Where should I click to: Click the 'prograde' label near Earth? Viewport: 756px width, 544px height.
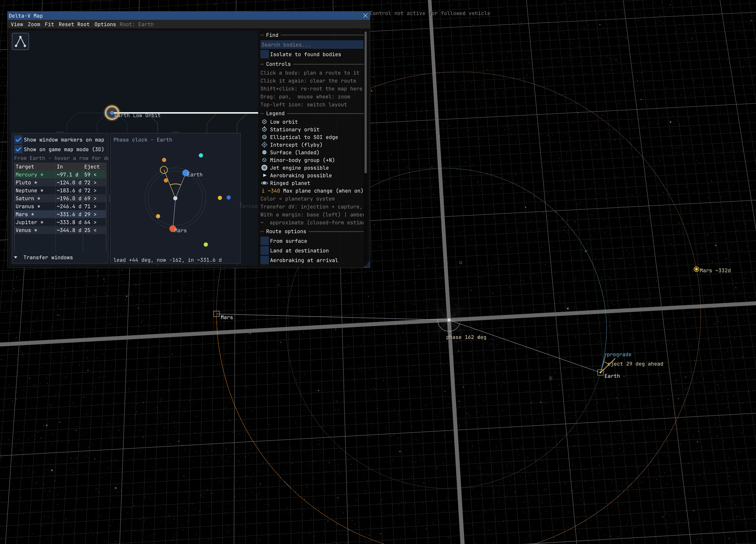[x=619, y=355]
